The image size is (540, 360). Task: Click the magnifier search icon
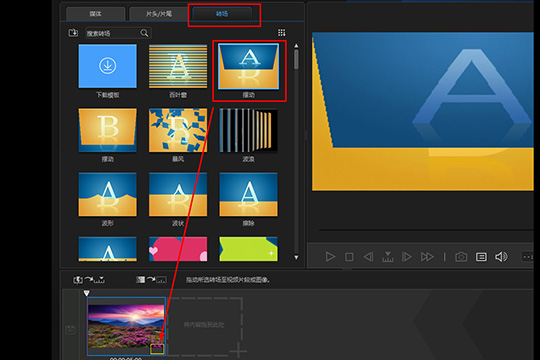(144, 33)
